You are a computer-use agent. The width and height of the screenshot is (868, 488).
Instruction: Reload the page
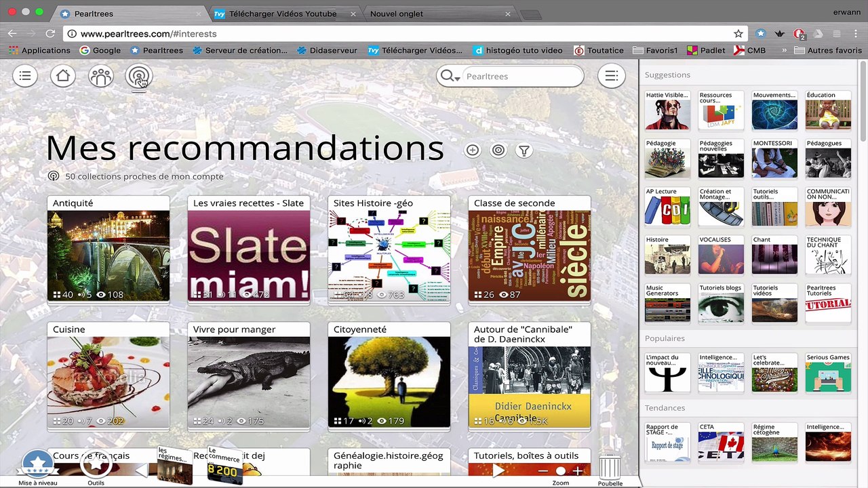click(50, 33)
